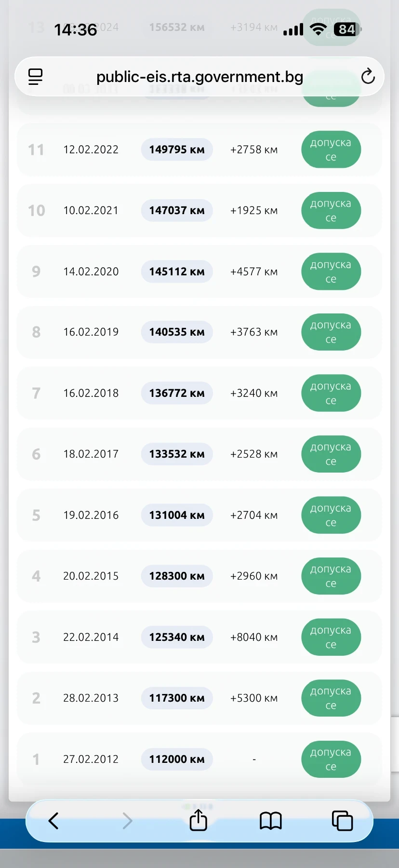The height and width of the screenshot is (868, 399).
Task: Tap the green status badge for 16.02.2019
Action: (x=331, y=332)
